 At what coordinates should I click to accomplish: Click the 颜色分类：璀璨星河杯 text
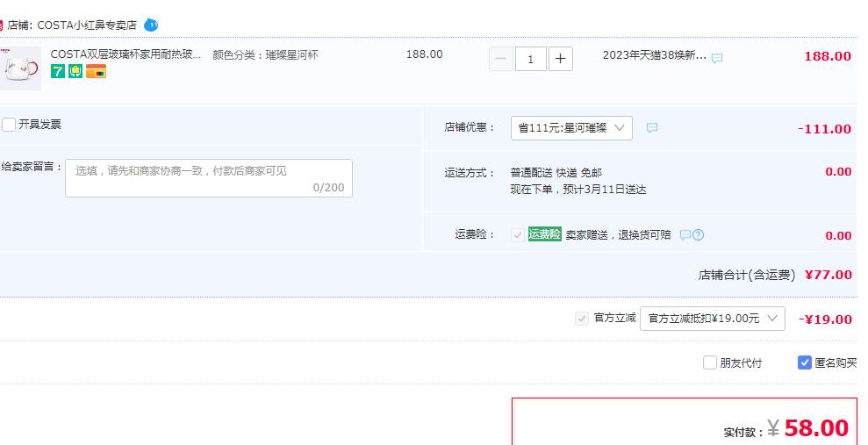pyautogui.click(x=266, y=55)
